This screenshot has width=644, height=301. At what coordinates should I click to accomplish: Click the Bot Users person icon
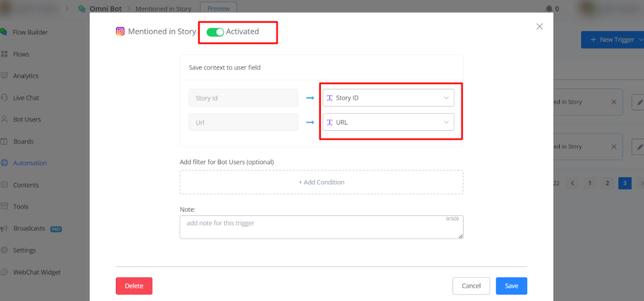click(4, 120)
